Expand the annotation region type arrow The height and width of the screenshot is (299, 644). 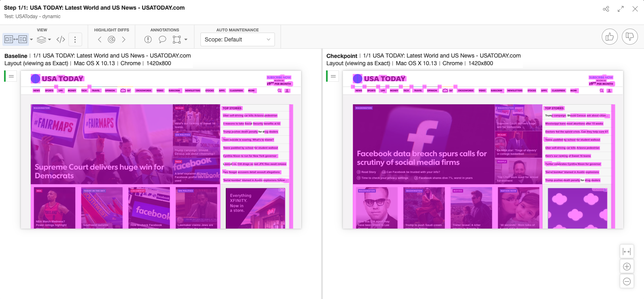(x=186, y=39)
